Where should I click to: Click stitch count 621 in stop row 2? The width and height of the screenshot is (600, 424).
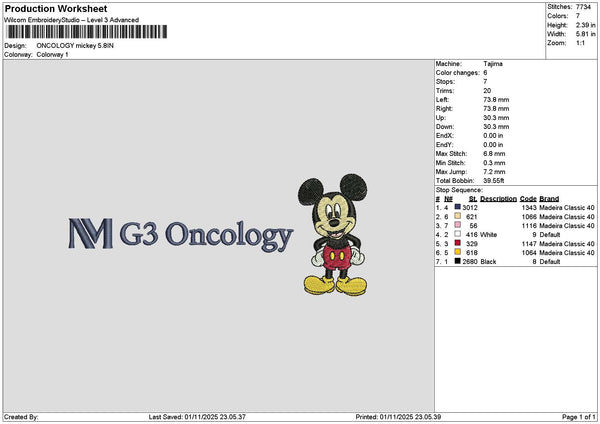472,217
